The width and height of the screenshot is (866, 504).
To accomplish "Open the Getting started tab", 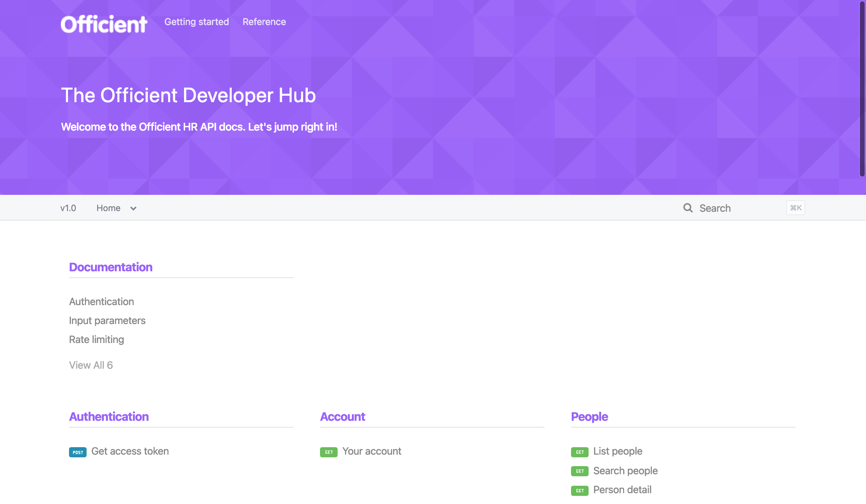I will click(197, 22).
